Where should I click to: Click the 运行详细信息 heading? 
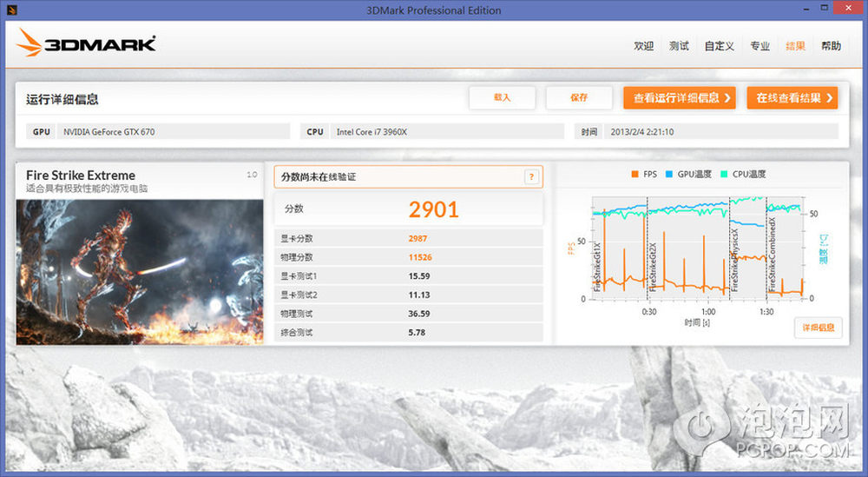[62, 99]
